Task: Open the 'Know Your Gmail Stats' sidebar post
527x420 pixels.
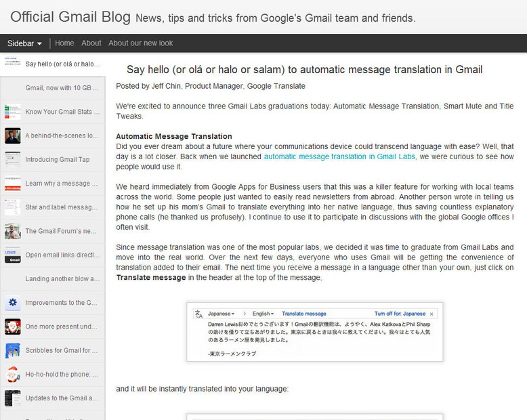Action: 52,112
